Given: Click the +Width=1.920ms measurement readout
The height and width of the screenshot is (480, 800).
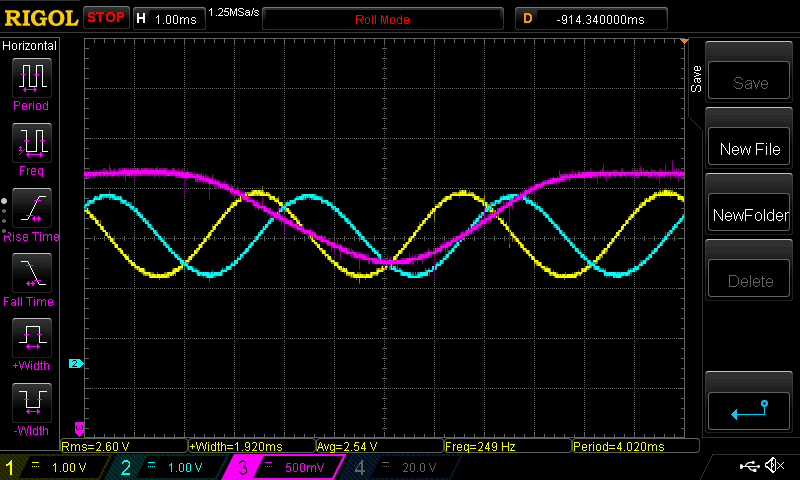Looking at the screenshot, I should tap(253, 446).
